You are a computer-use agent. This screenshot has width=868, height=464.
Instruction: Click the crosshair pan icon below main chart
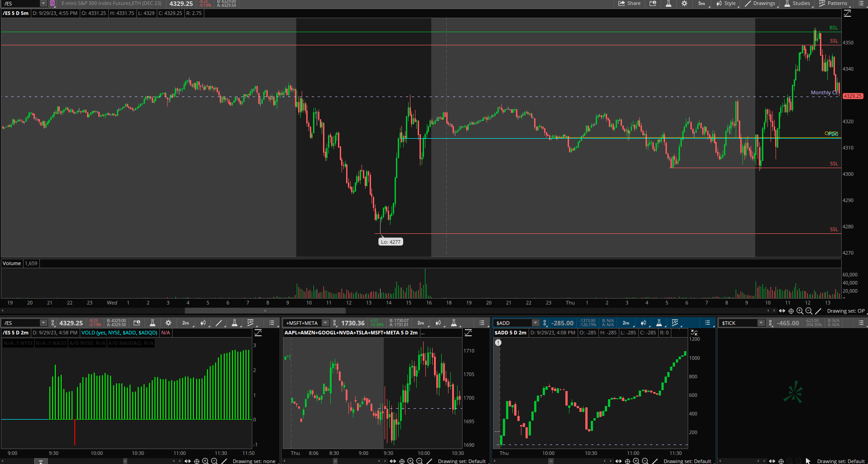coord(791,311)
